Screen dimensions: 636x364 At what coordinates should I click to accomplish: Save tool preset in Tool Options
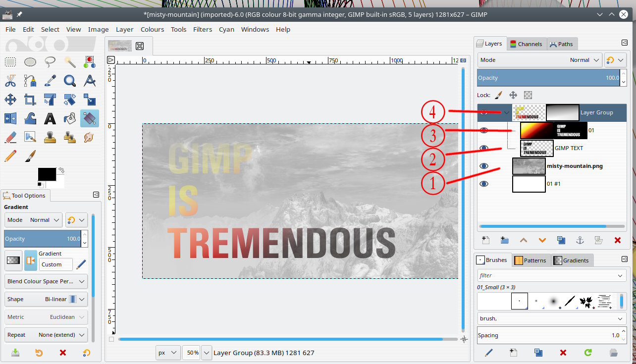tap(15, 353)
